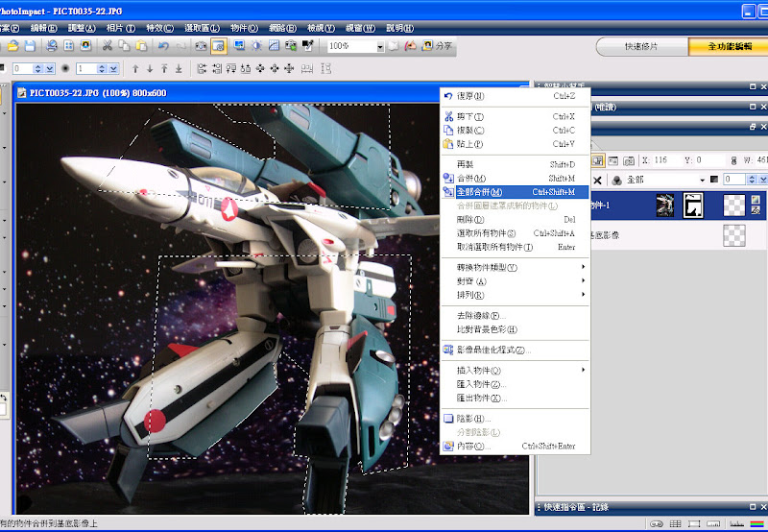
Task: Click the paste clipboard toolbar icon
Action: [x=141, y=46]
